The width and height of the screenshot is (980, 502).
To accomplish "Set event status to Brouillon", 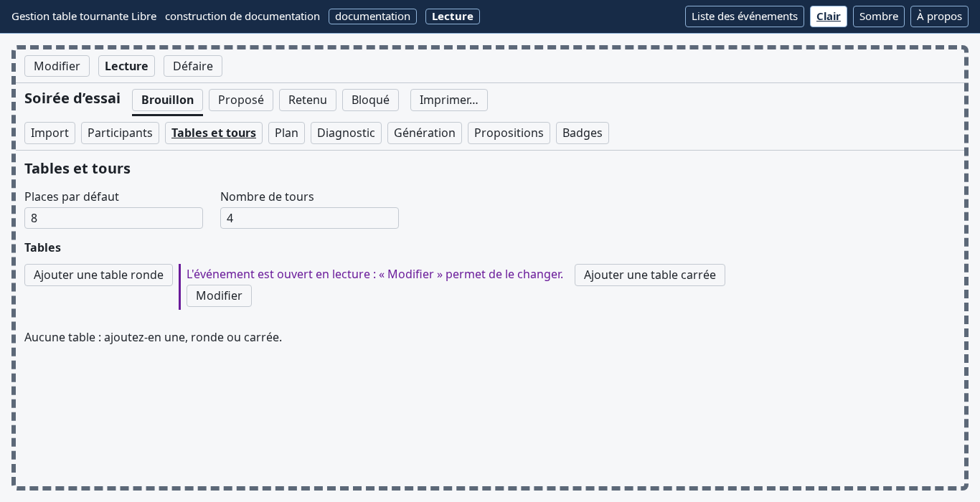I will (167, 100).
